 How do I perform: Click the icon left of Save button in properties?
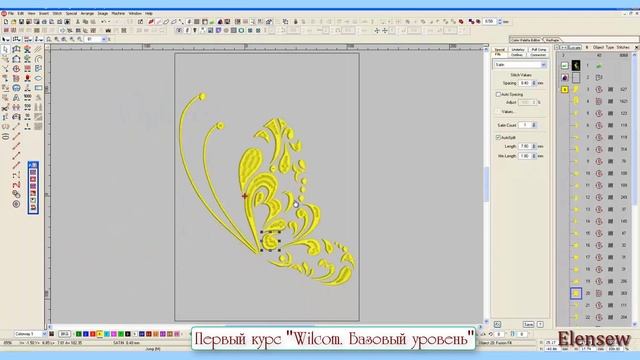click(497, 324)
